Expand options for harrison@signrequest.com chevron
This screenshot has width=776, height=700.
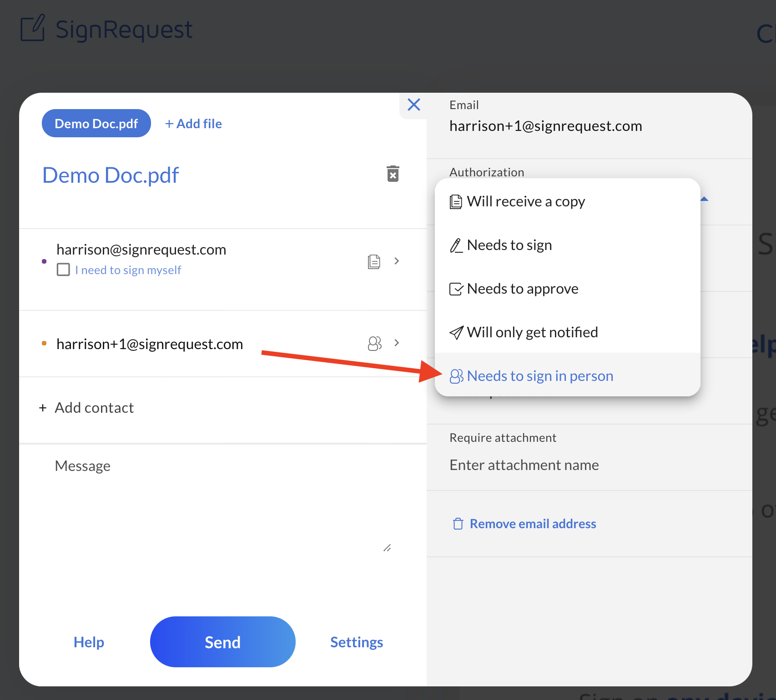[397, 261]
